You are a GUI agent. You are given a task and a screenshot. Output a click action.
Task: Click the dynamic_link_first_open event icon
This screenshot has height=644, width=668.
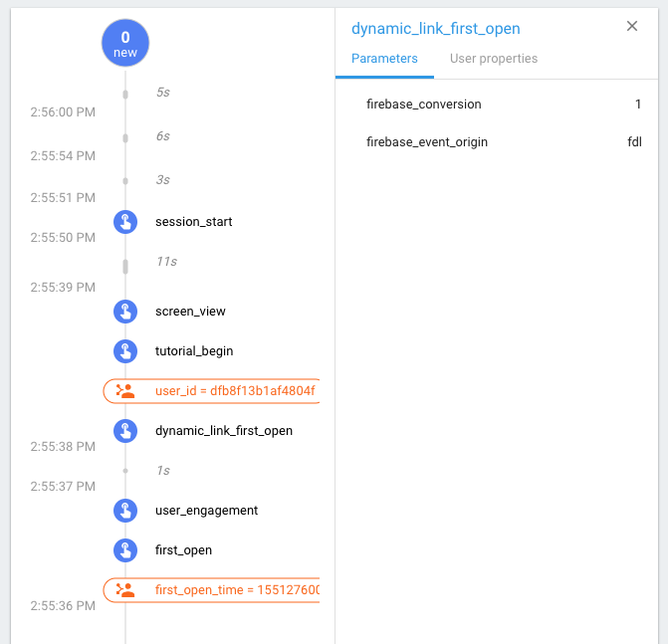pos(124,431)
